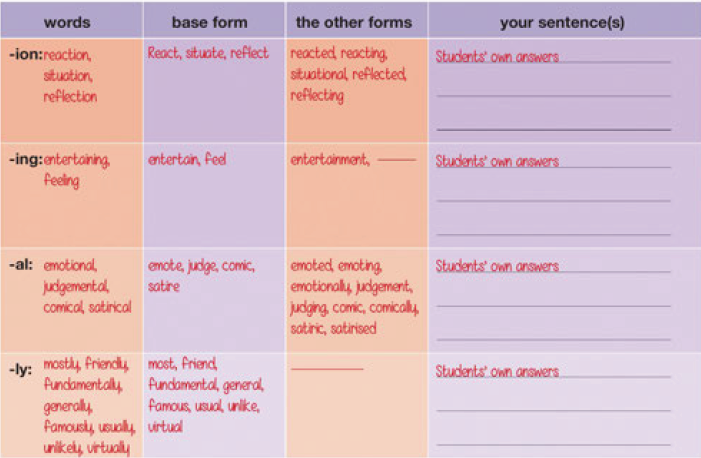The width and height of the screenshot is (701, 458).
Task: Click the '-ion:' suffix label
Action: [x=25, y=55]
